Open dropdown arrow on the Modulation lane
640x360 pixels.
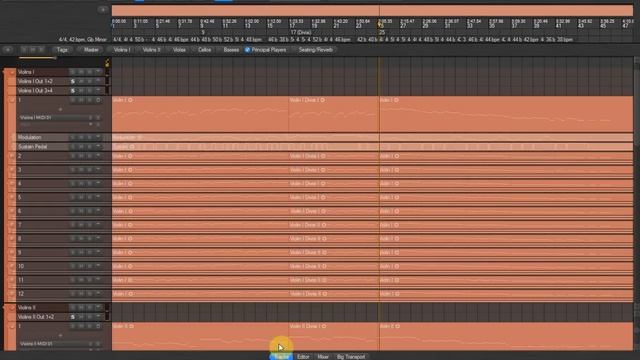(98, 138)
